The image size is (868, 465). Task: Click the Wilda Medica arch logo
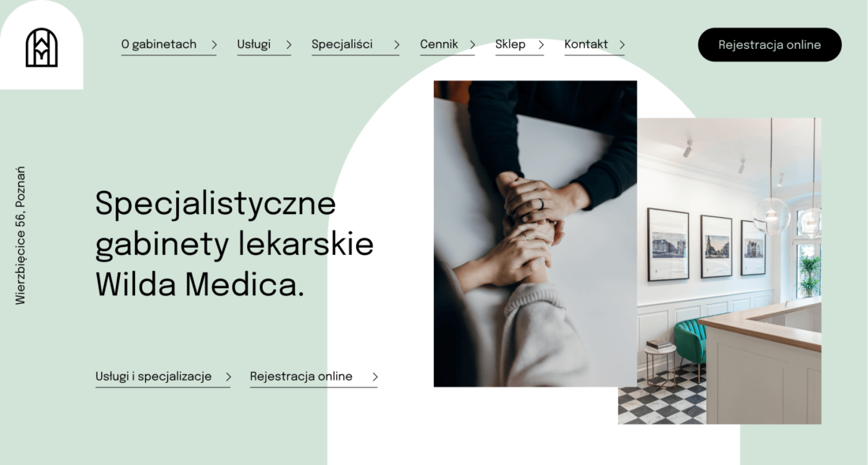click(42, 47)
